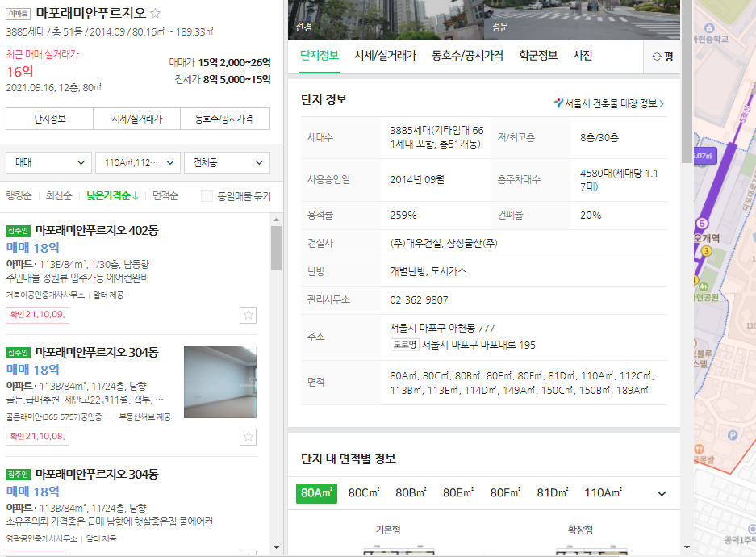Sort listings by 랭킹순
Image resolution: width=756 pixels, height=557 pixels.
tap(19, 196)
